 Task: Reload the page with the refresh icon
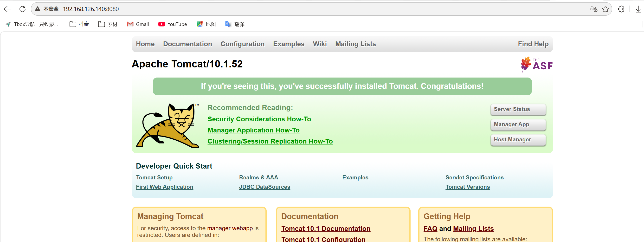point(22,9)
